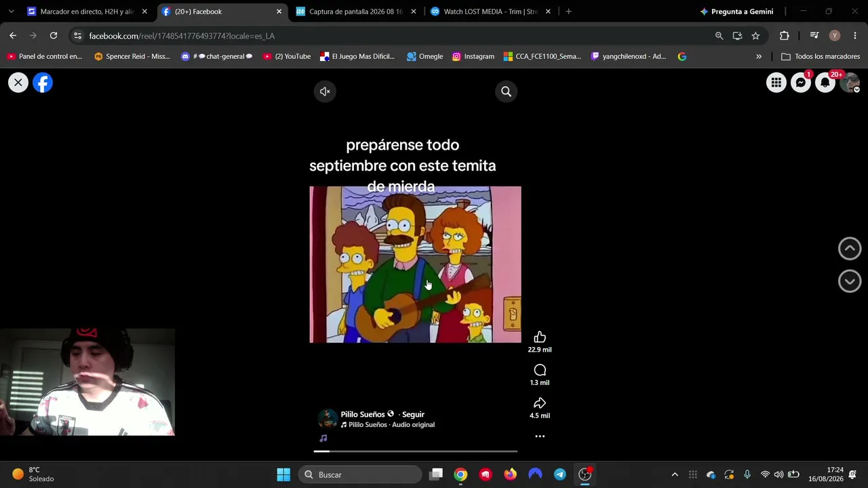Advance to the next reel

(x=850, y=281)
